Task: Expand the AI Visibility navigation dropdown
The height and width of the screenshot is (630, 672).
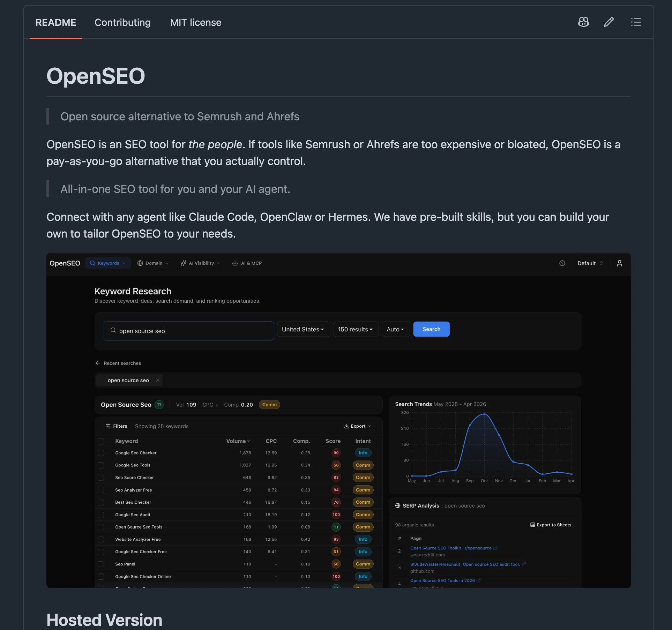Action: (200, 263)
